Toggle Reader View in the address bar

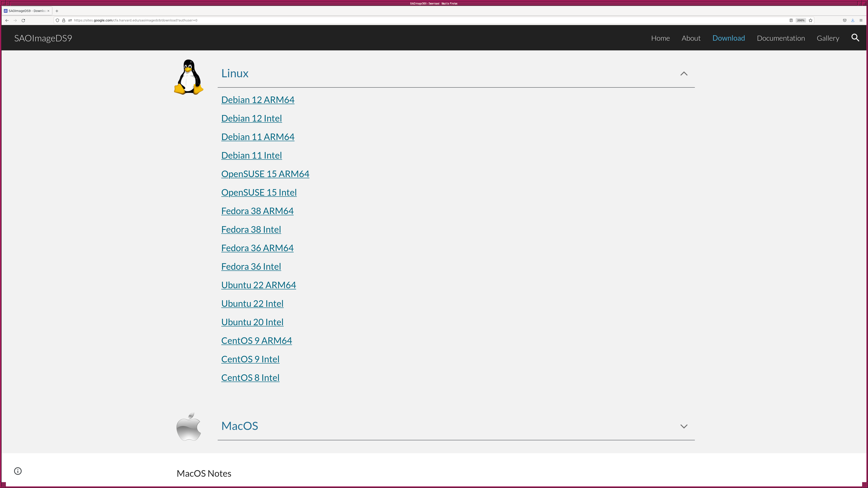791,20
